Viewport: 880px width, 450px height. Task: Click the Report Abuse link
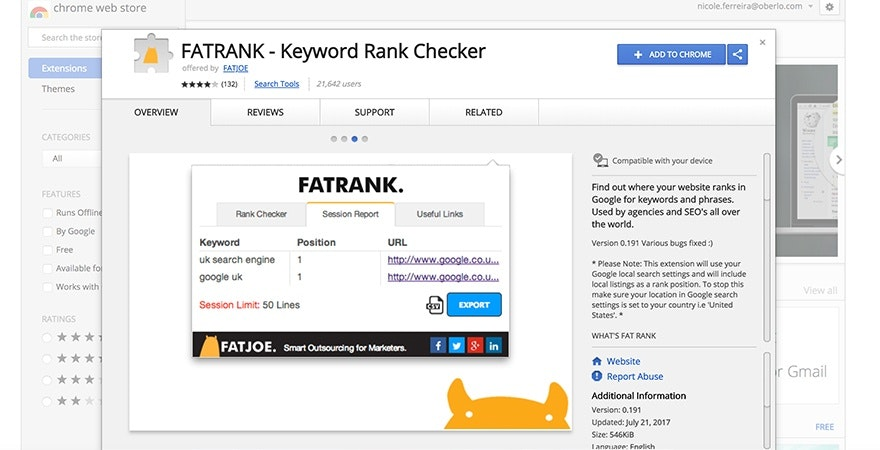[635, 376]
